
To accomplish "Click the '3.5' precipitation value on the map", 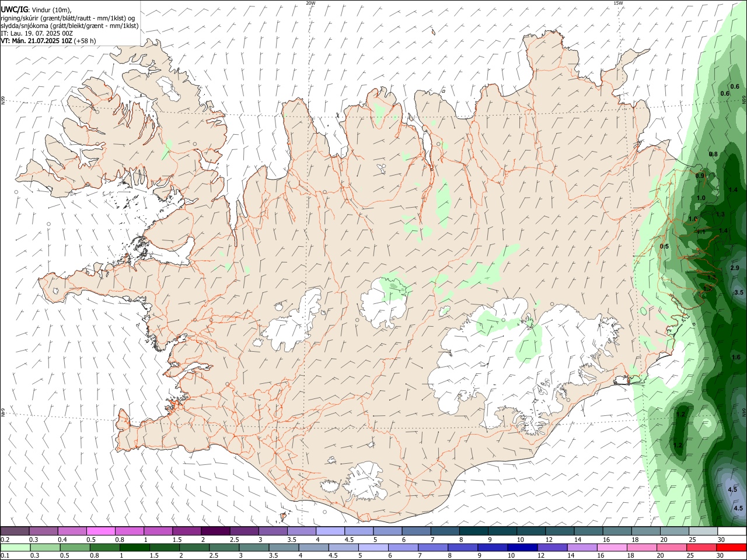I will 739,292.
